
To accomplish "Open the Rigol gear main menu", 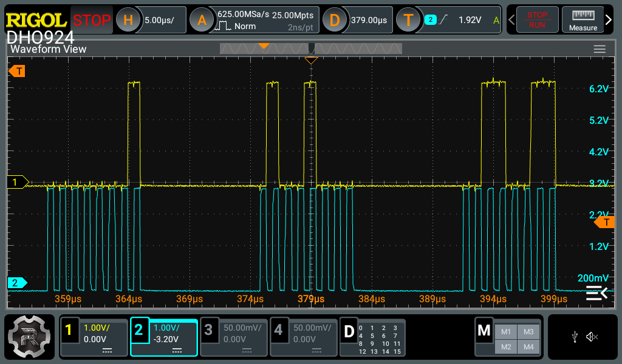I will pos(30,337).
